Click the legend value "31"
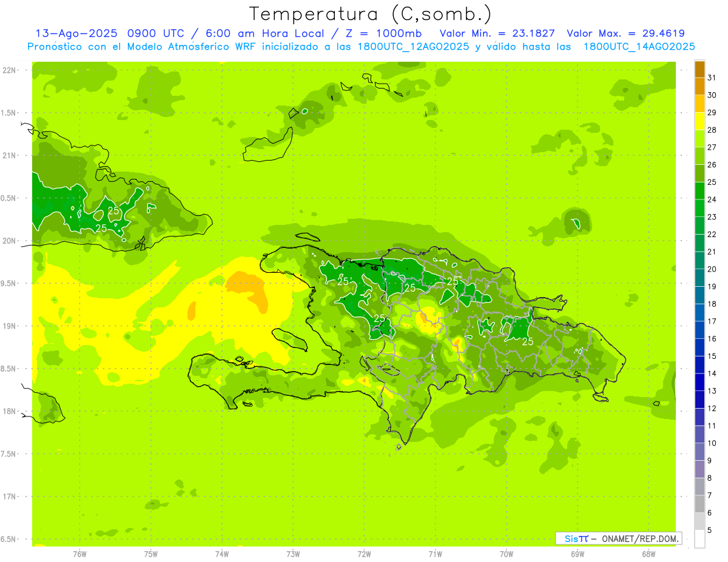The image size is (728, 562). click(712, 78)
